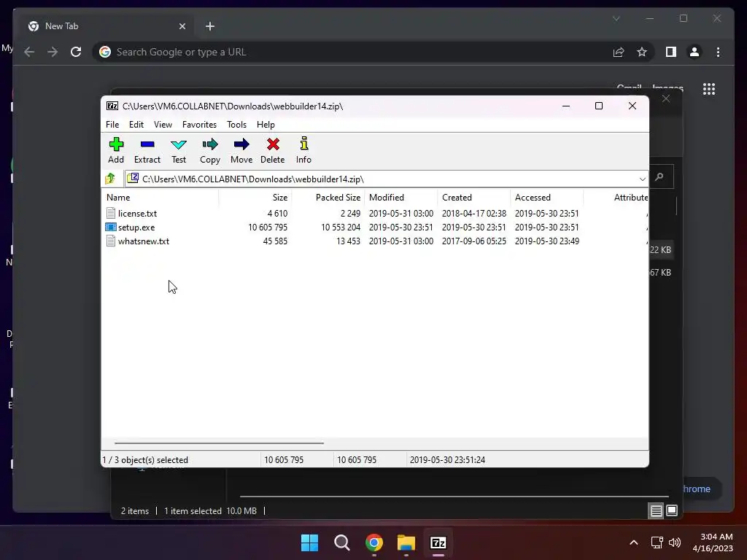This screenshot has height=560, width=747.
Task: Go up one folder level icon
Action: click(111, 179)
